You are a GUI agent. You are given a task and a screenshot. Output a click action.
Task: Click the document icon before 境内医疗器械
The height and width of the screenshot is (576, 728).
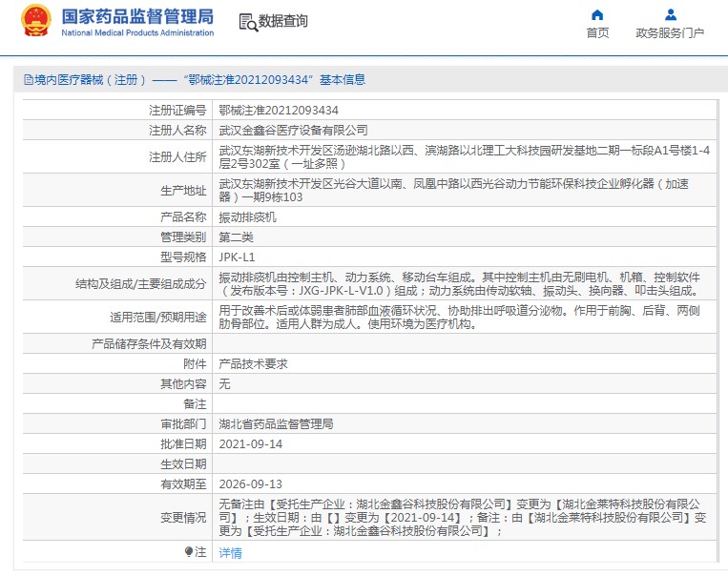click(x=27, y=80)
